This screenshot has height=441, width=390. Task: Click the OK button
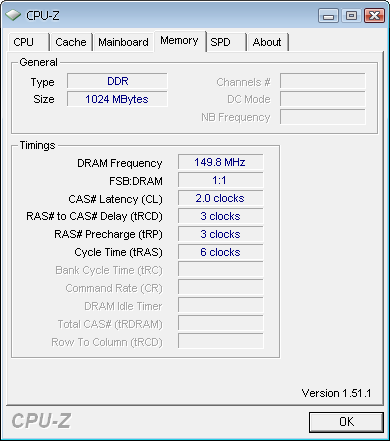tap(346, 422)
